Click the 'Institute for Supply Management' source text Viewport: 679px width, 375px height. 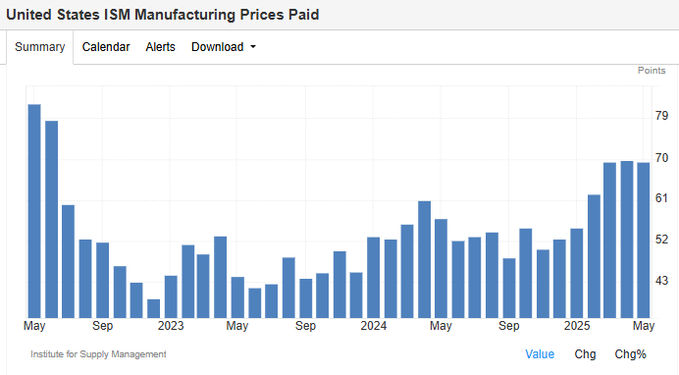98,354
